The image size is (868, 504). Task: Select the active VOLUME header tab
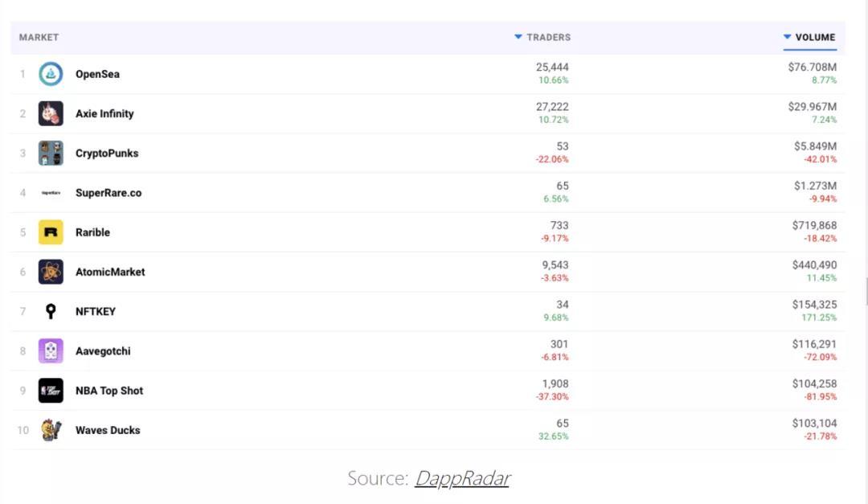(815, 37)
